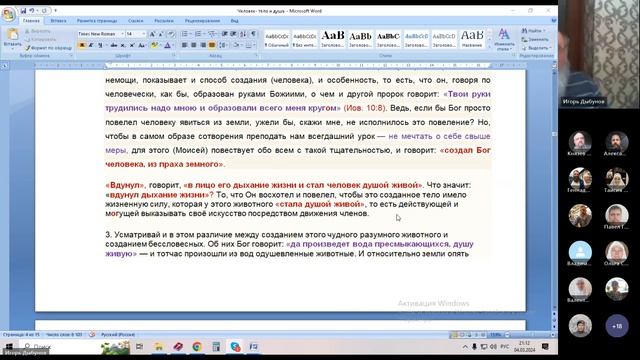Switch to the Ссылки ribbon tab
Image resolution: width=640 pixels, height=360 pixels.
coord(136,20)
